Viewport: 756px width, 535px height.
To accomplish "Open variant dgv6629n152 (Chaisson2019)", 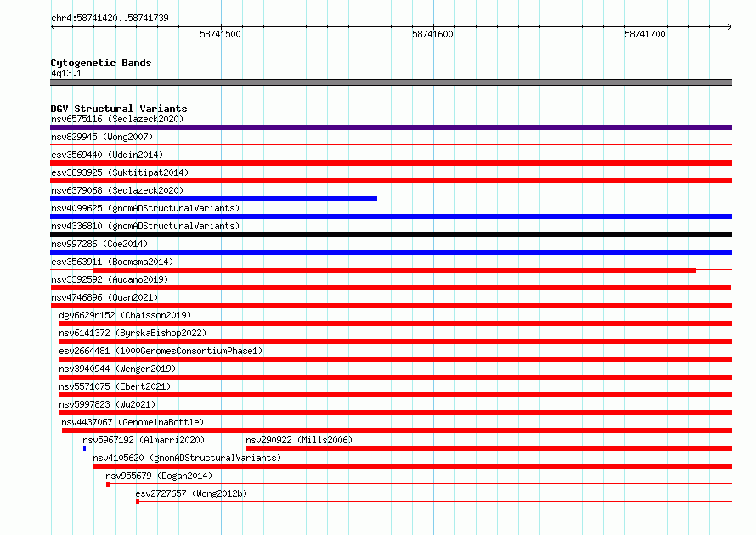I will (125, 315).
